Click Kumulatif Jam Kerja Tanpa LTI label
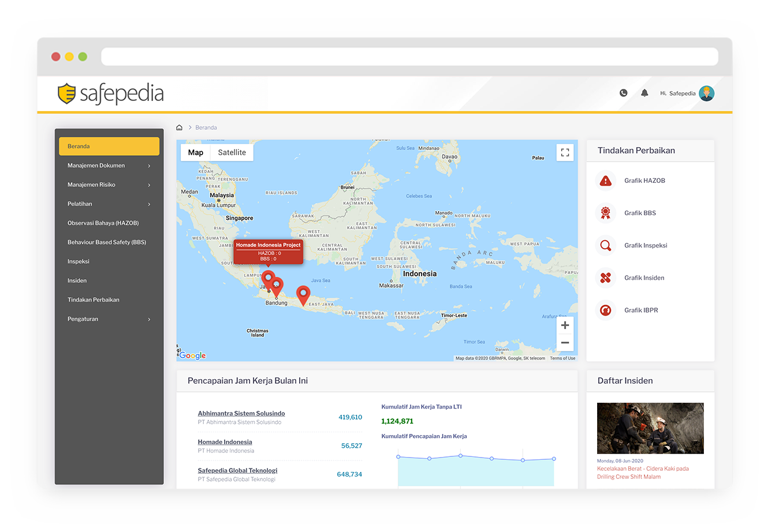Image resolution: width=779 pixels, height=532 pixels. click(x=422, y=407)
